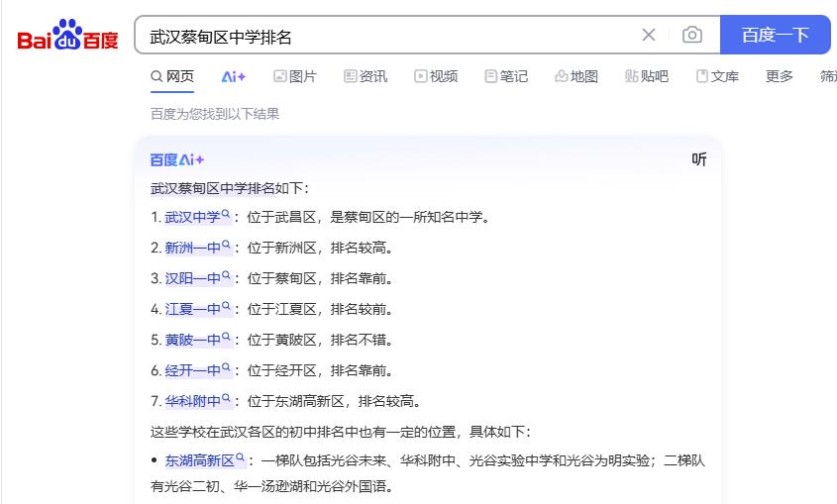Click the 百度一下 search button
The width and height of the screenshot is (837, 504).
(775, 36)
